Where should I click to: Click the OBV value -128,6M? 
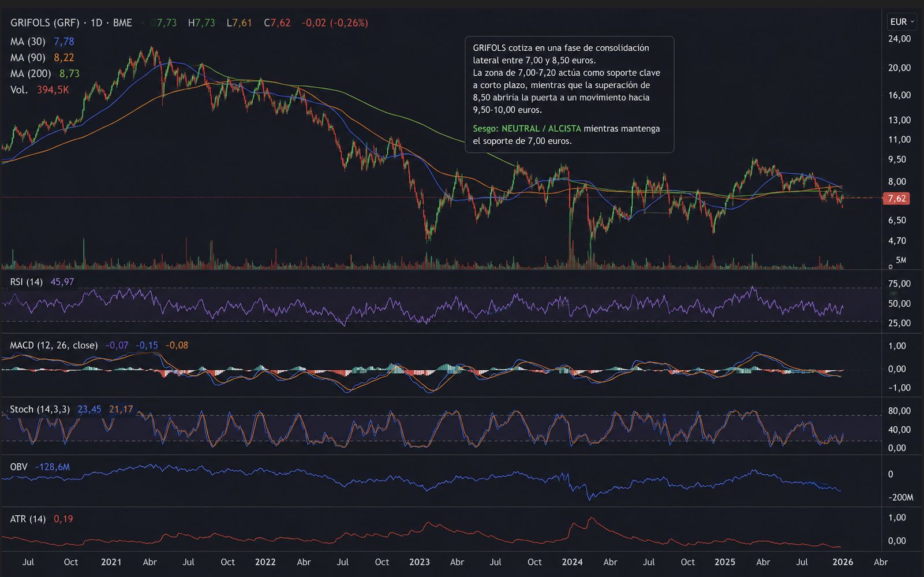53,467
